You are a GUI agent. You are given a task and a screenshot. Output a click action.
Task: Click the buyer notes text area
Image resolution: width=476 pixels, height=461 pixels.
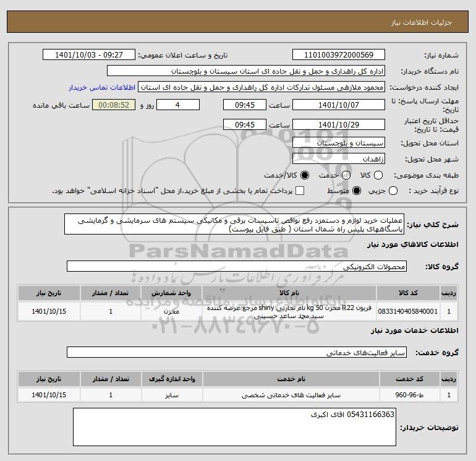pyautogui.click(x=234, y=427)
